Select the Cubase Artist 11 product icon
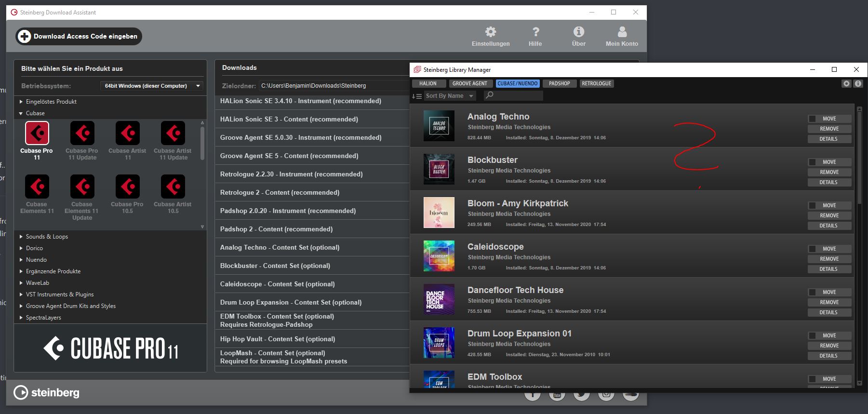The height and width of the screenshot is (414, 868). point(128,133)
